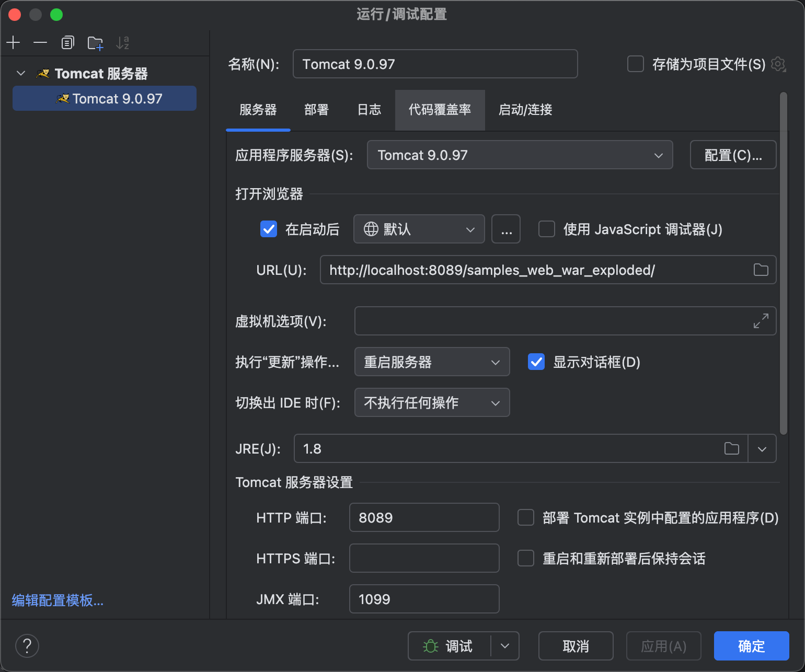Collapse the Tomcat 服务器 tree node

click(21, 74)
